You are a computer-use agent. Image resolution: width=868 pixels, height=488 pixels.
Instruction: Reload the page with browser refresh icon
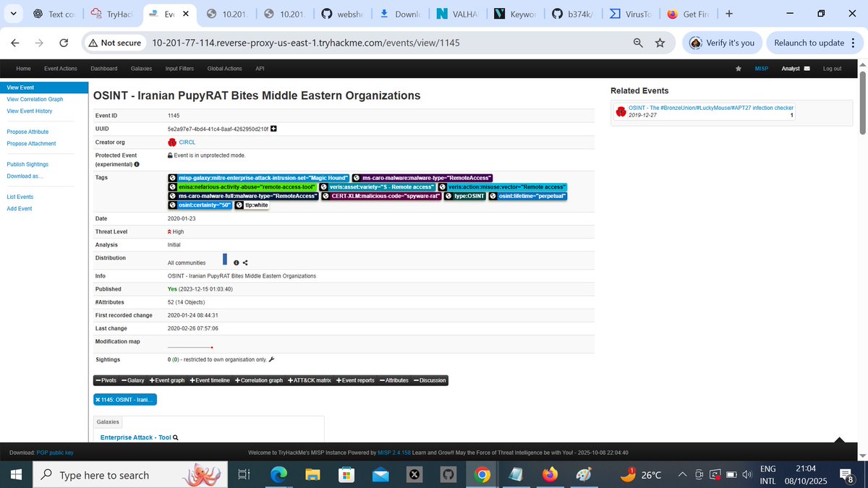coord(64,43)
